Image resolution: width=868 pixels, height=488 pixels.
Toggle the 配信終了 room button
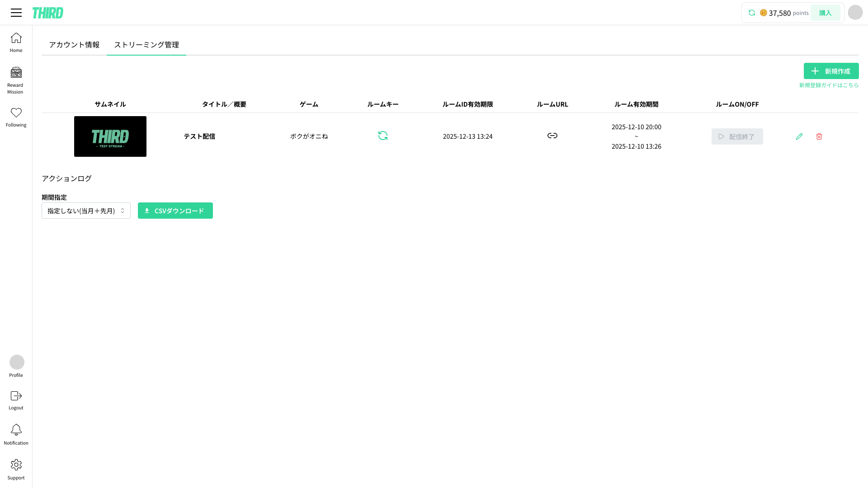click(x=737, y=136)
